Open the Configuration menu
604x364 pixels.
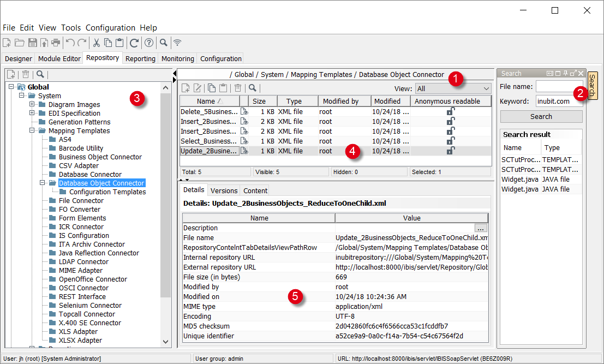click(110, 28)
